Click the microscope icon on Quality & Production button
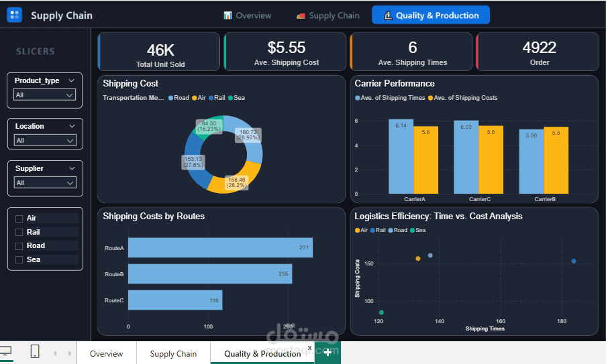 pos(388,15)
